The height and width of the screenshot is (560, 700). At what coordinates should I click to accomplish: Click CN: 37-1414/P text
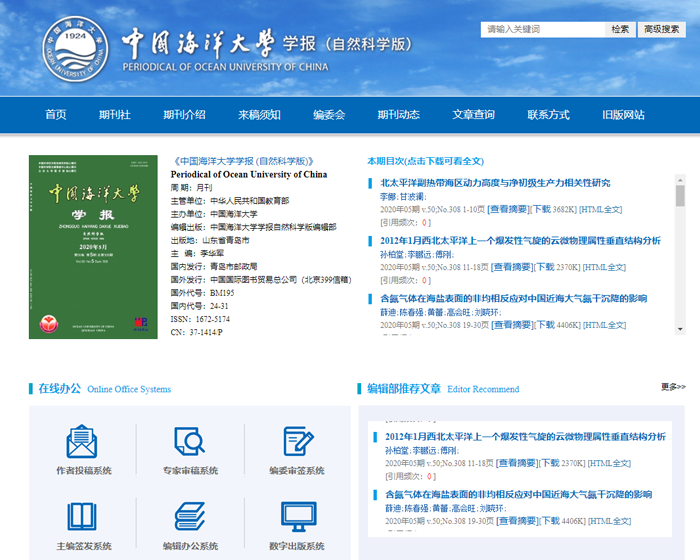click(196, 332)
